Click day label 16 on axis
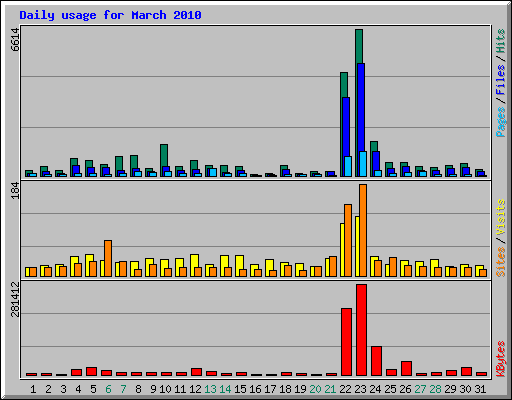Screen dimensions: 512x400 click(255, 389)
